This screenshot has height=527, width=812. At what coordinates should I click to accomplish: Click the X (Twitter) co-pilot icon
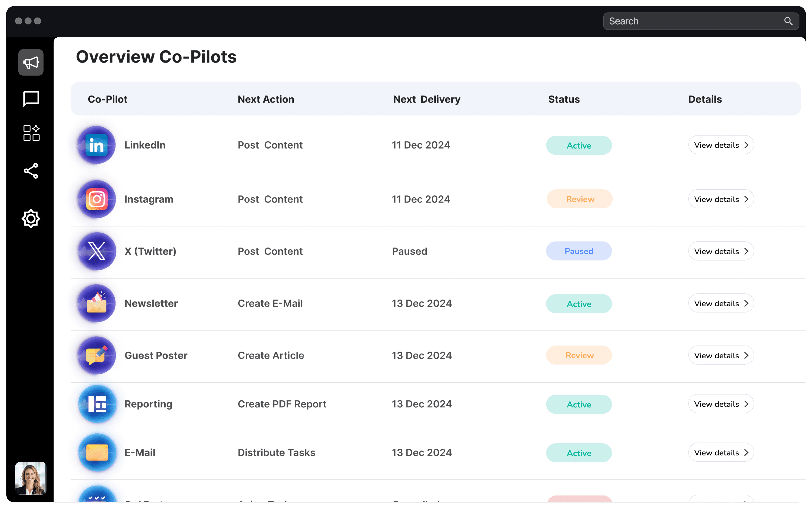click(x=97, y=251)
